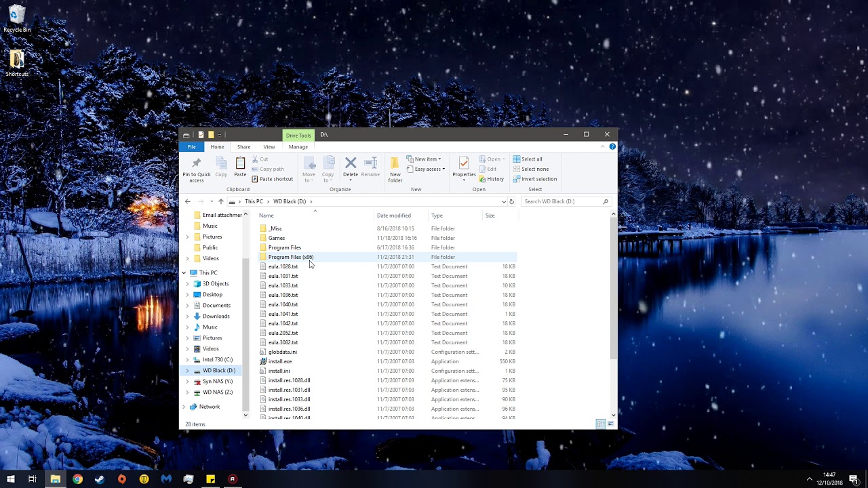Click the Delete X icon in ribbon
The image size is (868, 488).
point(351,163)
